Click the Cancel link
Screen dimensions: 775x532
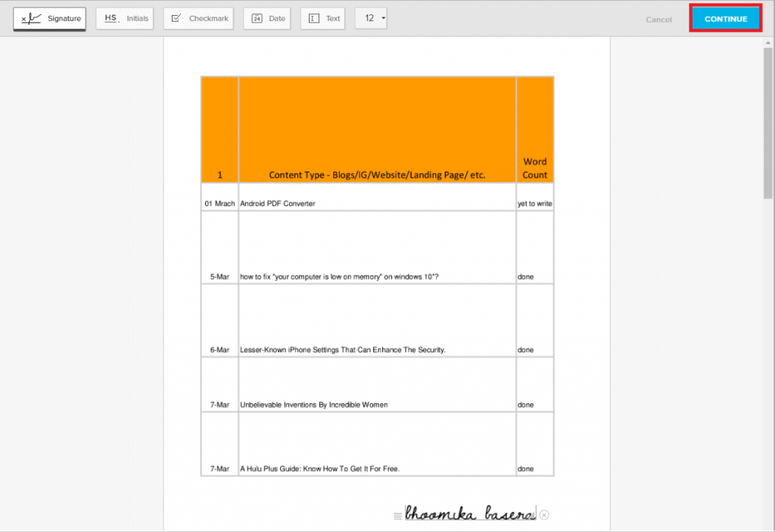[x=658, y=20]
